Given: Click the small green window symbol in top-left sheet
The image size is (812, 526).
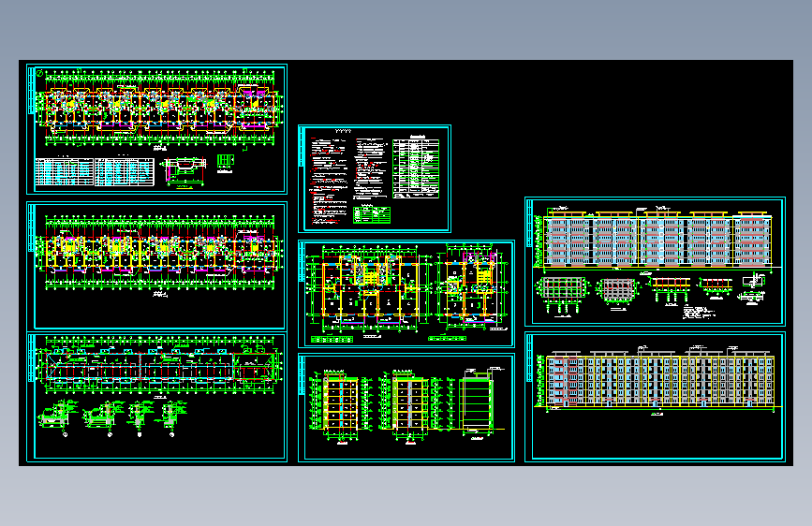Looking at the screenshot, I should (226, 162).
